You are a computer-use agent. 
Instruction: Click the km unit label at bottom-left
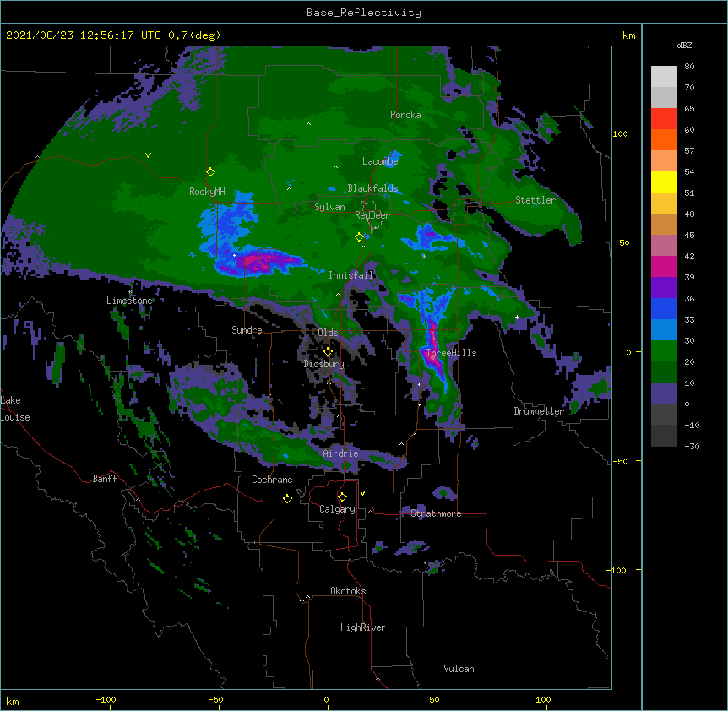coord(13,702)
